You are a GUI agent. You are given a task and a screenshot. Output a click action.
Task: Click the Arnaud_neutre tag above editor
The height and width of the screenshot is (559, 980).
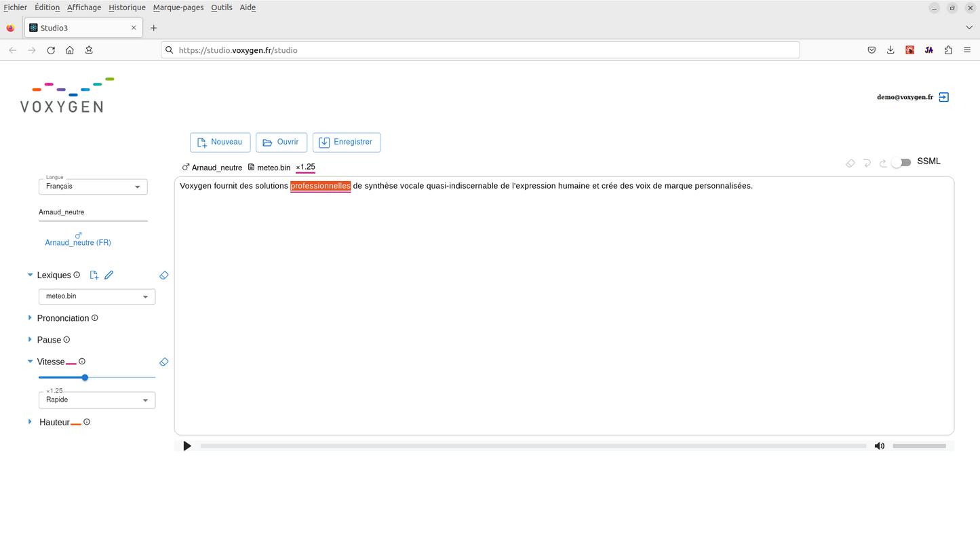click(212, 168)
